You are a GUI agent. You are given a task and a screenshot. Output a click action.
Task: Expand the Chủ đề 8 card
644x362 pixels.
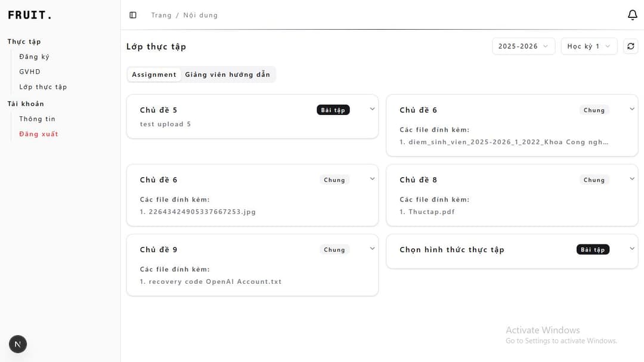pos(632,179)
